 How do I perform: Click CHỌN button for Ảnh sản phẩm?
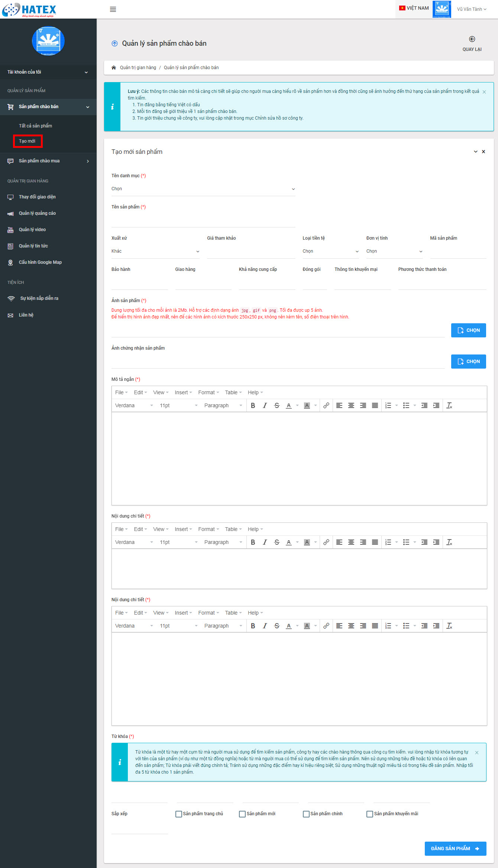coord(468,330)
